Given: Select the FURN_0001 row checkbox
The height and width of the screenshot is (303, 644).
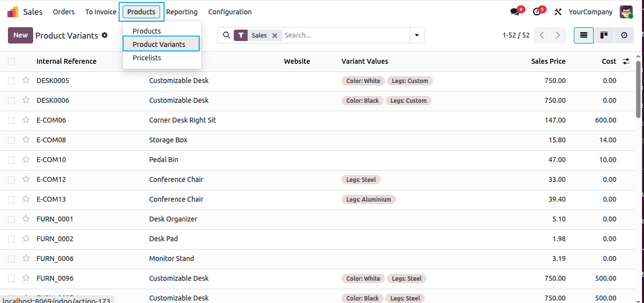Looking at the screenshot, I should [11, 219].
